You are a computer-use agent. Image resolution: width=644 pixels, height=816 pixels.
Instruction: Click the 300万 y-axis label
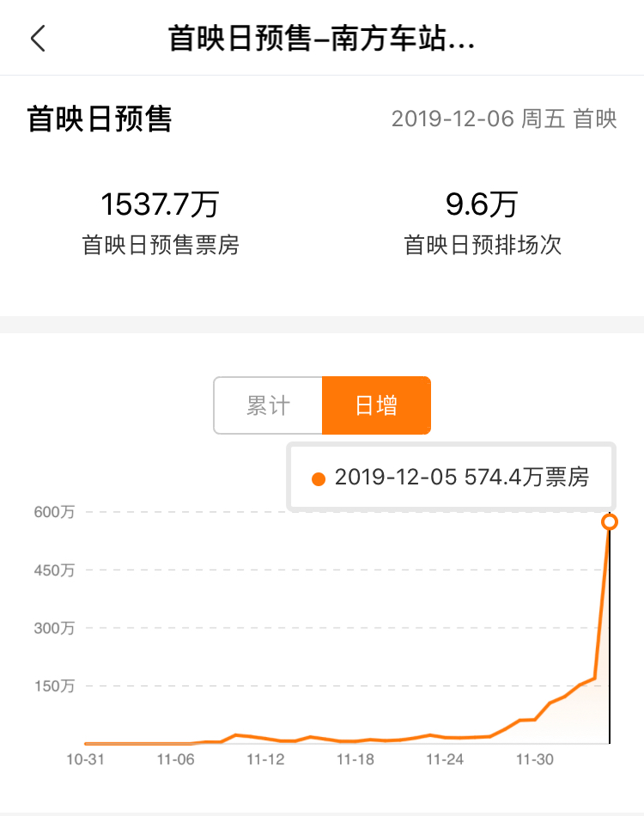tap(54, 628)
